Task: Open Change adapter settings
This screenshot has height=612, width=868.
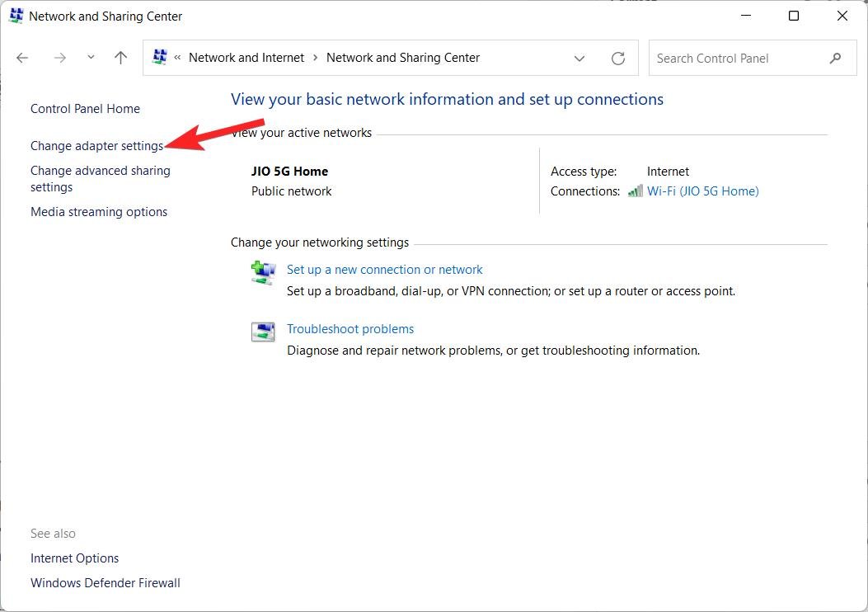Action: pyautogui.click(x=96, y=146)
